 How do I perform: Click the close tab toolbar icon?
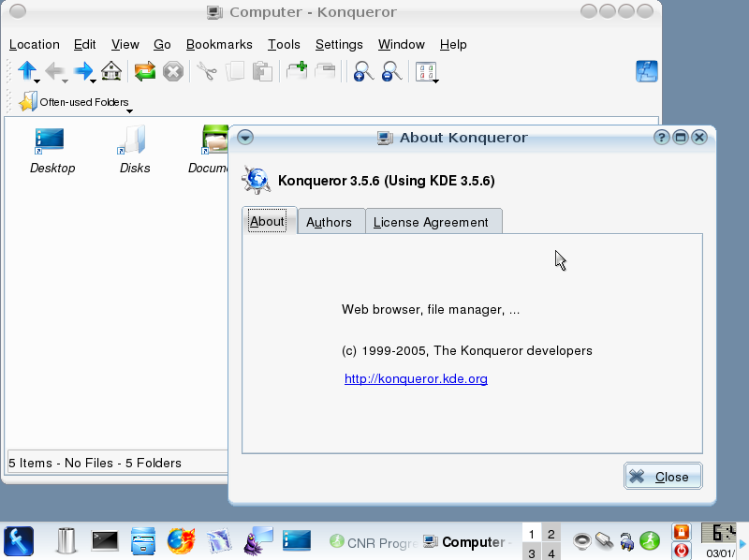[325, 72]
